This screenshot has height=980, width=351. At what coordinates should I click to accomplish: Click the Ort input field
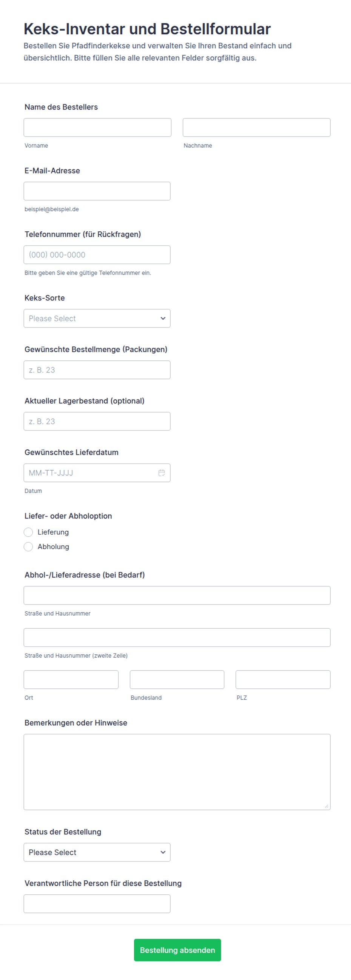point(71,680)
